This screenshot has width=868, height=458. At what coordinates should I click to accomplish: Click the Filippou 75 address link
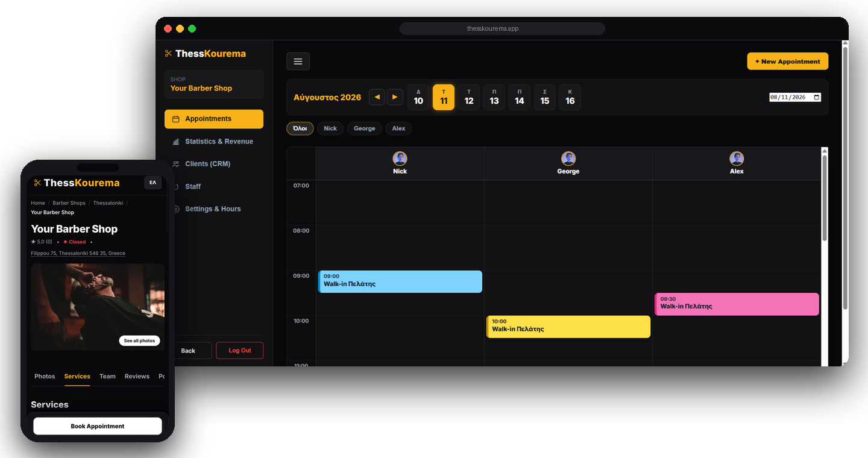pos(78,254)
